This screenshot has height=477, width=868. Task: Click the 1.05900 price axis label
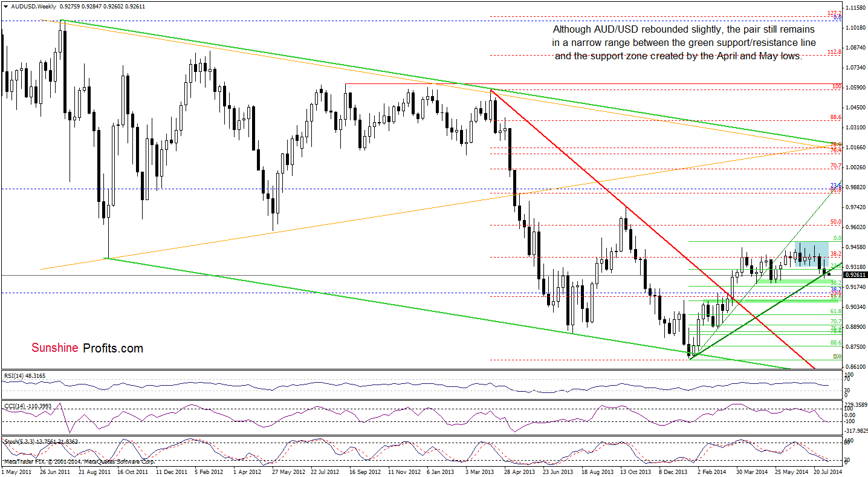856,88
